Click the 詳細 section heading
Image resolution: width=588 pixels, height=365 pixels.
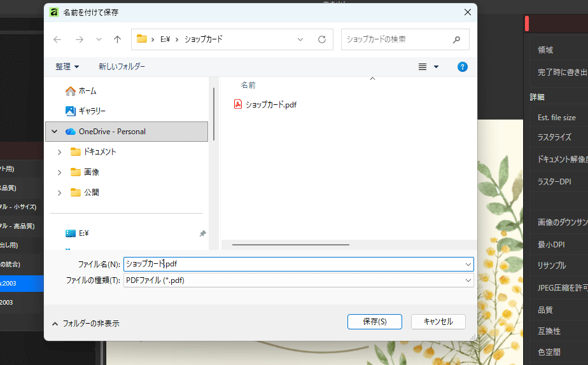[x=537, y=97]
